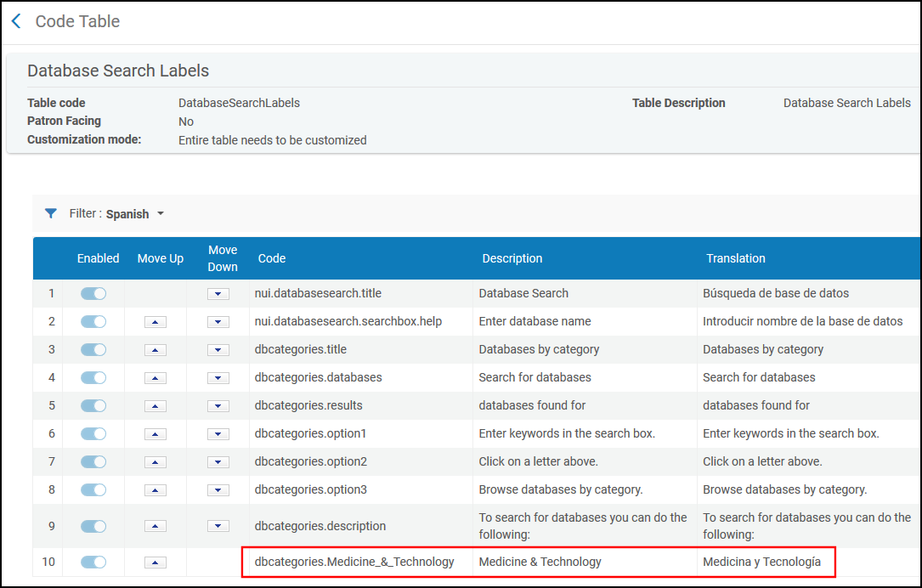Click the blue filter funnel icon
922x588 pixels.
pyautogui.click(x=51, y=214)
